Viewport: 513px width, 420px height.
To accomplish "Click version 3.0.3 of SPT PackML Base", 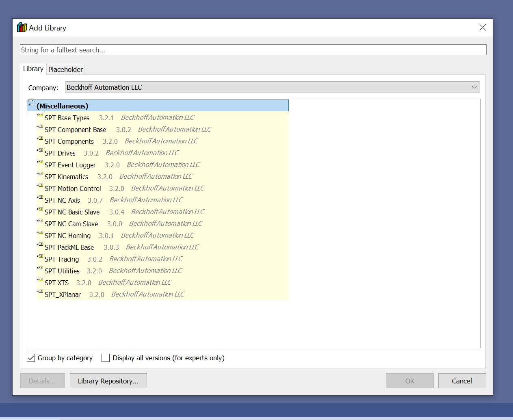I will pos(111,247).
